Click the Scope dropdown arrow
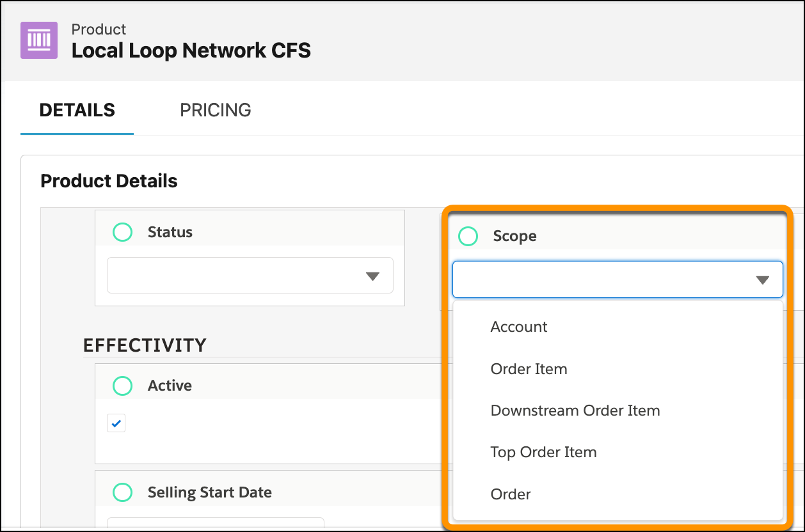The width and height of the screenshot is (805, 532). 762,280
